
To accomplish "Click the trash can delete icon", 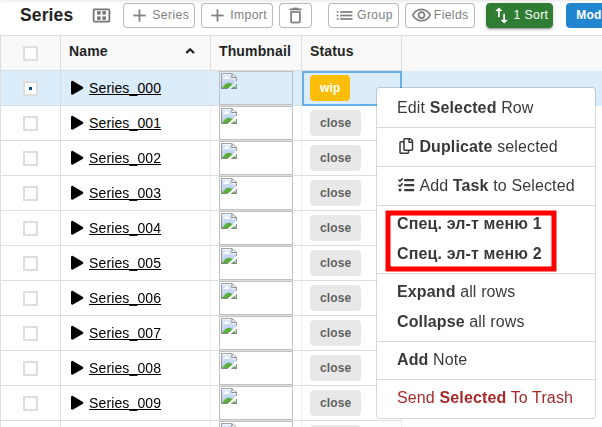I will (294, 16).
